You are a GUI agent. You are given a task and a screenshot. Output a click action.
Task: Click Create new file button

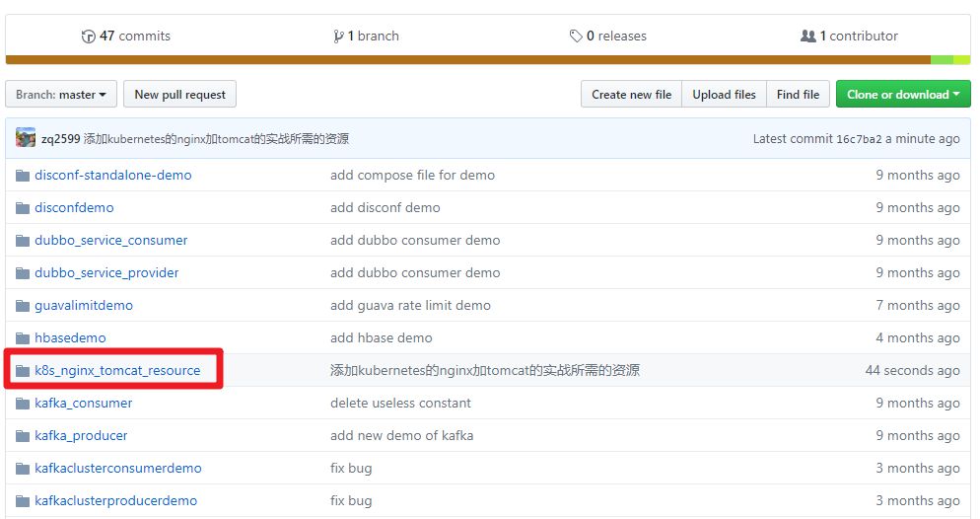tap(631, 95)
